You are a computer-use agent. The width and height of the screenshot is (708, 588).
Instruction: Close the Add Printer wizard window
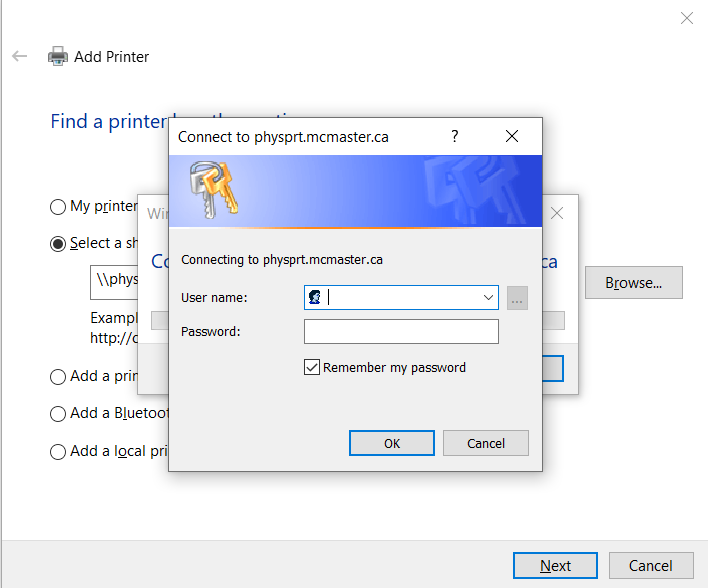(686, 18)
